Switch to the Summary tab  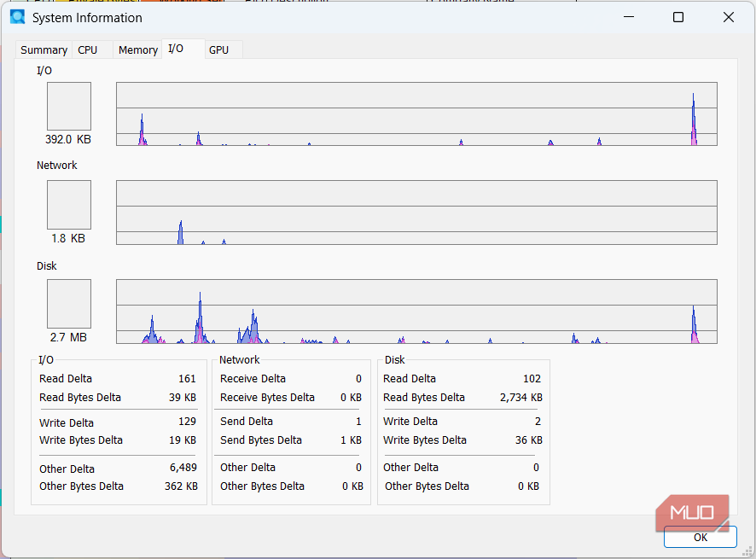pos(44,49)
